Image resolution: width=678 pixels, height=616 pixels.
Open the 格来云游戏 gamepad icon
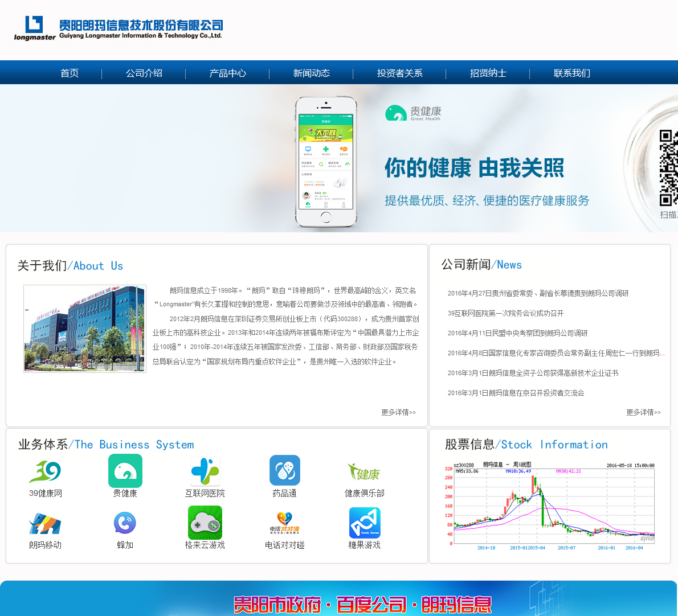click(x=205, y=523)
